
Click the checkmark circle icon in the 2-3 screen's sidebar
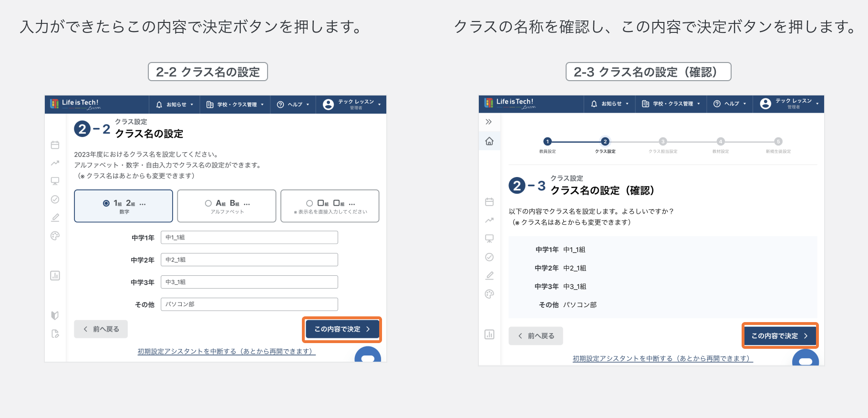point(489,257)
